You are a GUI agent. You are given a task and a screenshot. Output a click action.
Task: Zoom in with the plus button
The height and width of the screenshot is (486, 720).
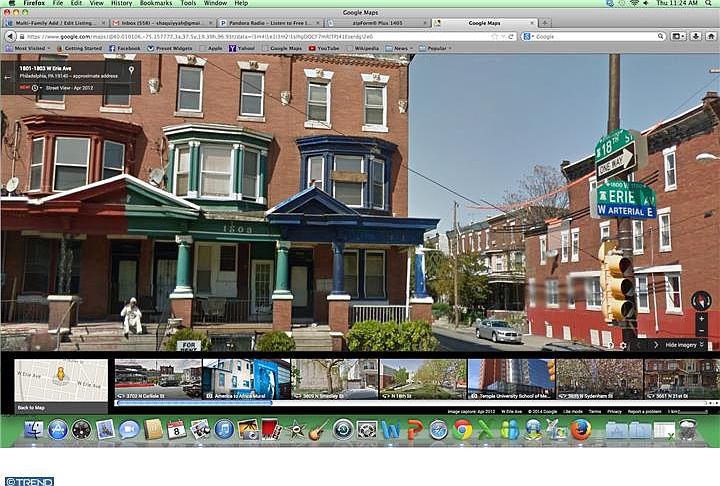tap(701, 318)
